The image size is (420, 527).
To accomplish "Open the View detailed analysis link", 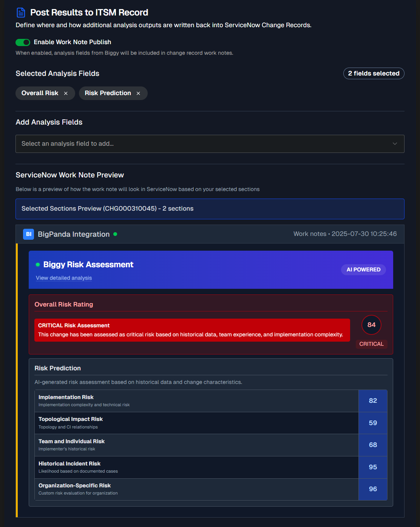I will click(x=64, y=278).
